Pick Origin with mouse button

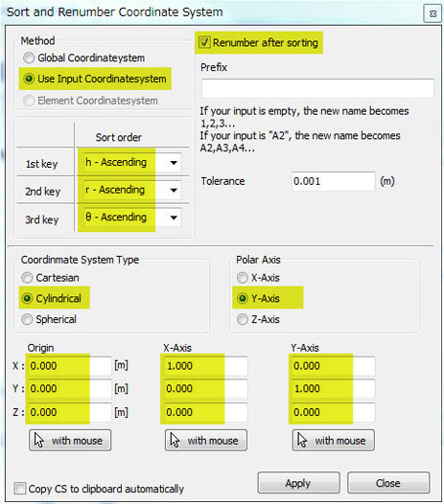tap(70, 440)
